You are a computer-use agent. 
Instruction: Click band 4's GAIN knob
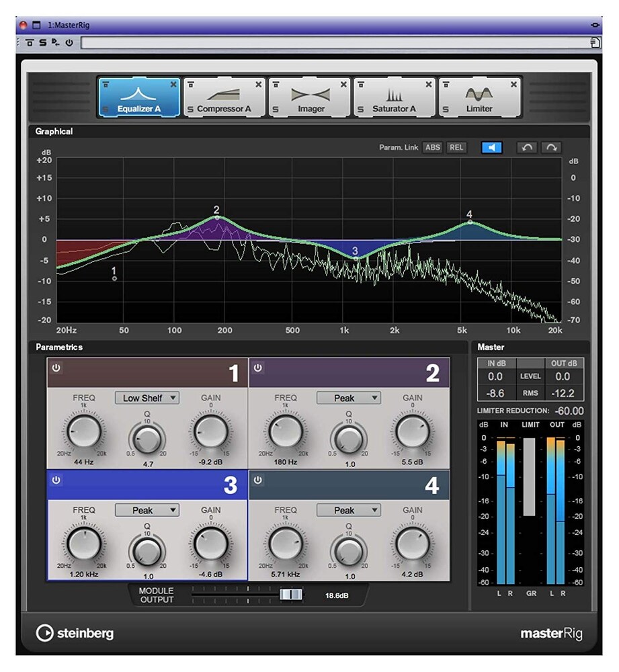click(x=413, y=544)
